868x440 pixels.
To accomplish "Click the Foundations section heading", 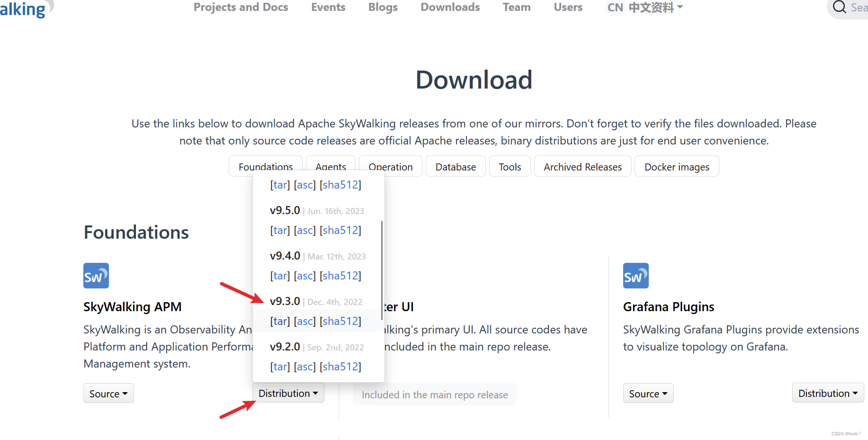I will pos(136,233).
